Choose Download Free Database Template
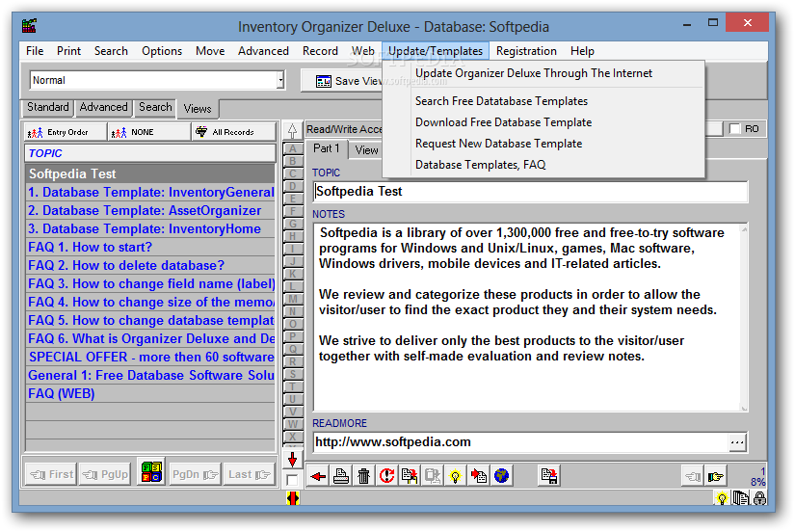Screen dimensions: 795x532 [x=503, y=122]
